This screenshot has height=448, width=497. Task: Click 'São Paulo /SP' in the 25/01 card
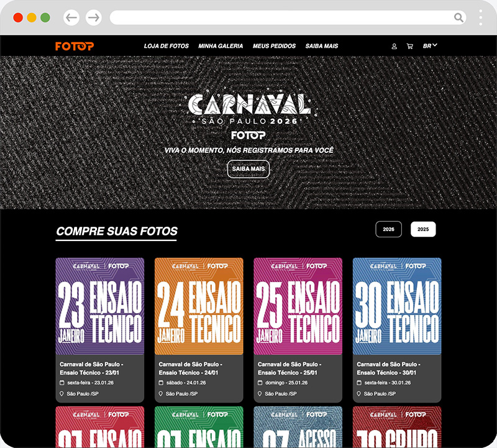pos(281,394)
